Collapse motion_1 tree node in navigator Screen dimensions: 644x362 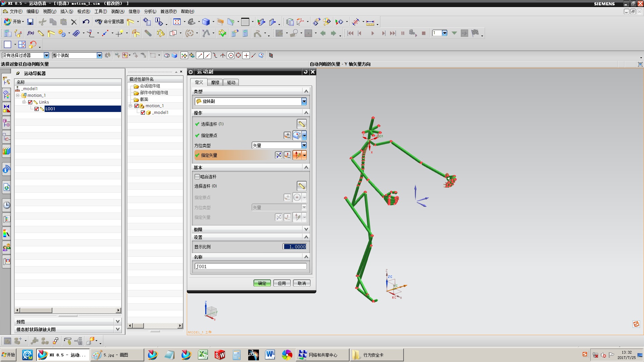pyautogui.click(x=18, y=96)
